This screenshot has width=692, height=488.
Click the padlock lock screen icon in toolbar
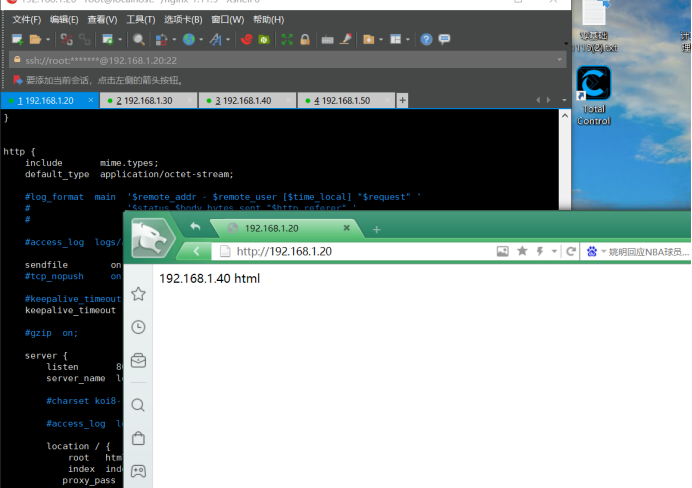tap(305, 40)
